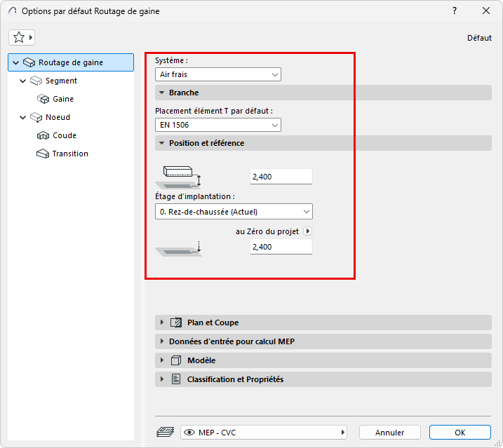Click the favorites star icon
The height and width of the screenshot is (448, 503).
tap(19, 37)
